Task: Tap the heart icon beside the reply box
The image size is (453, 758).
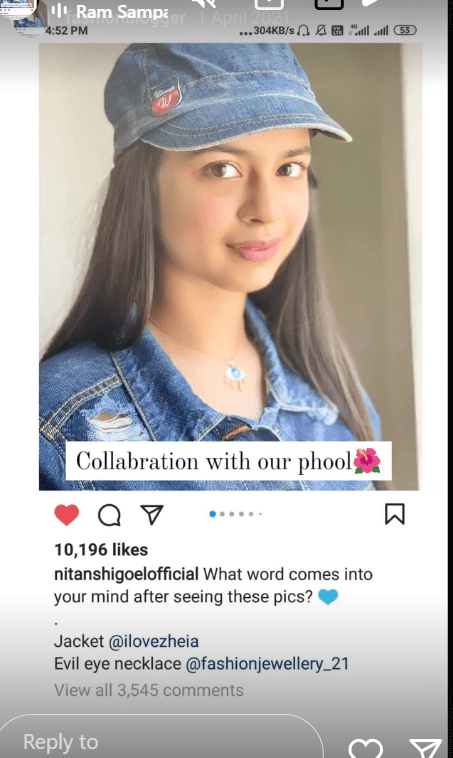Action: 365,748
